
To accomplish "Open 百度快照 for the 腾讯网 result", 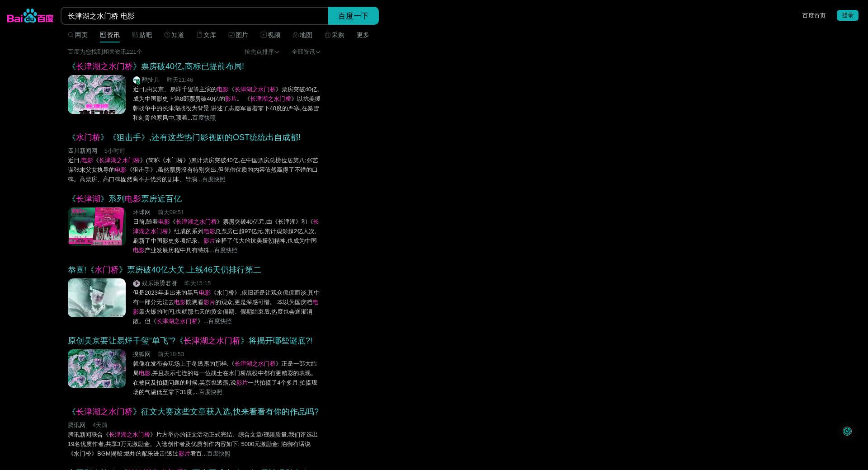I will point(219,454).
